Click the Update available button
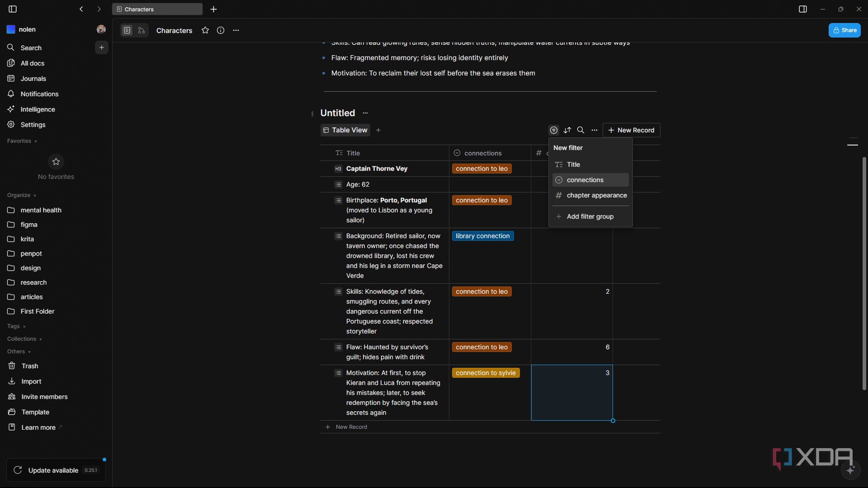Screen dimensions: 868x488 click(56, 470)
